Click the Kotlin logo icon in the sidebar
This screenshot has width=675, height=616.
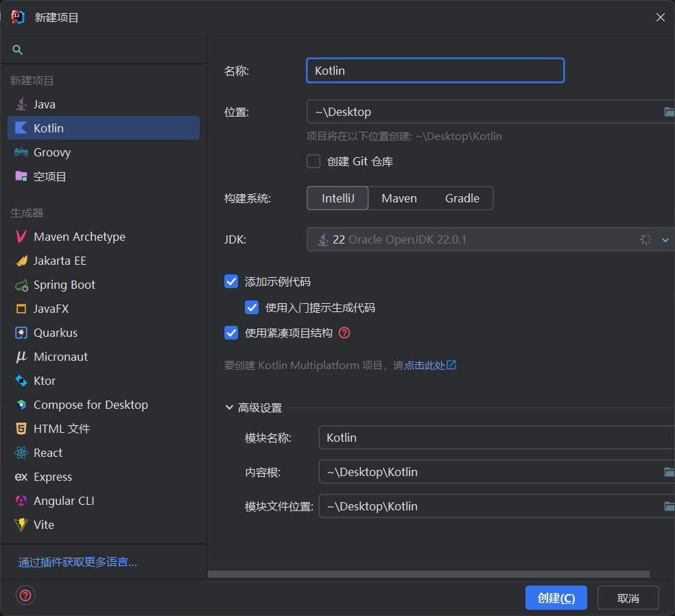pyautogui.click(x=21, y=128)
